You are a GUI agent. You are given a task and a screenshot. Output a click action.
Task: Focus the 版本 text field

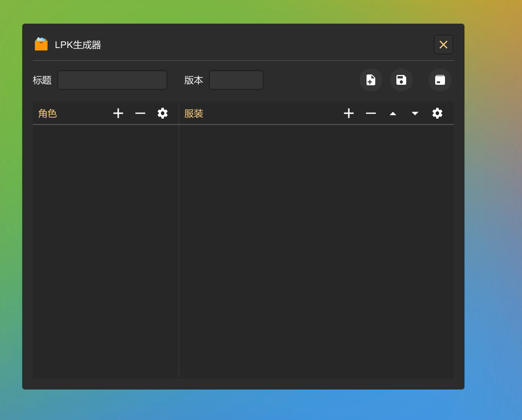coord(236,80)
